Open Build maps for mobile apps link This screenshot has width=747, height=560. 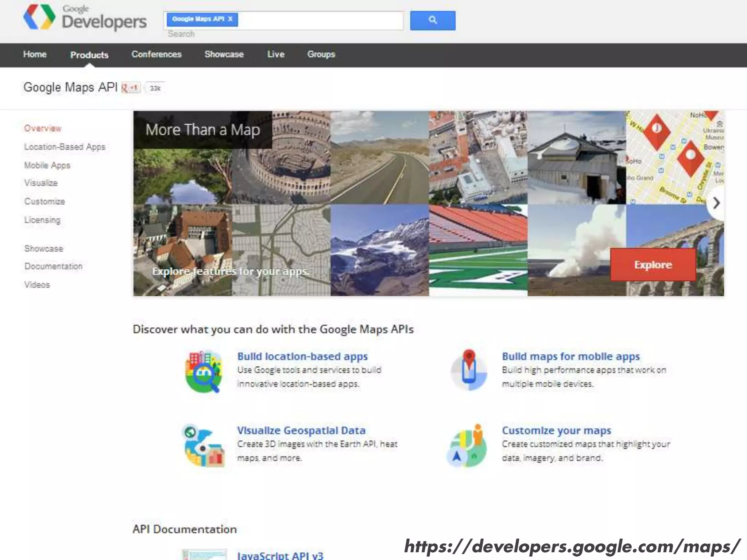(x=571, y=356)
